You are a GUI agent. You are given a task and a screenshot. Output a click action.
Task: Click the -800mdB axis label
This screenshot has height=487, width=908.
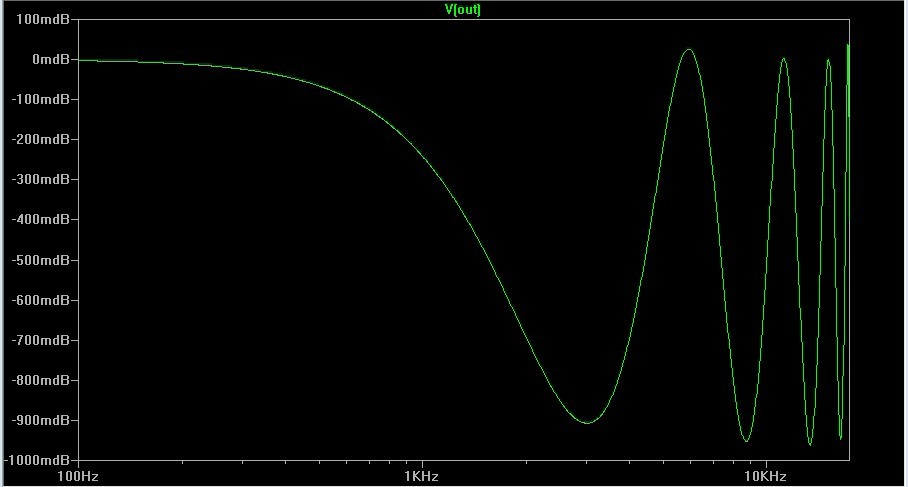[x=41, y=380]
